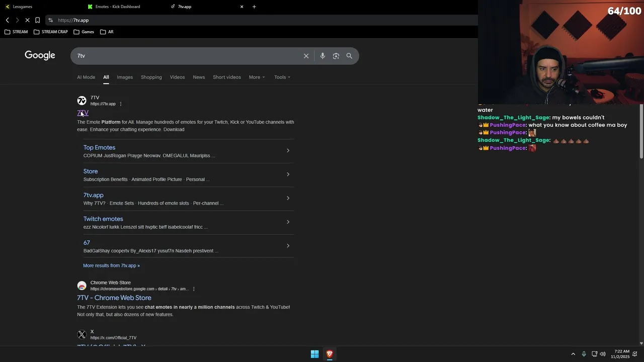Switch to News results
Viewport: 644px width, 362px height.
point(199,77)
